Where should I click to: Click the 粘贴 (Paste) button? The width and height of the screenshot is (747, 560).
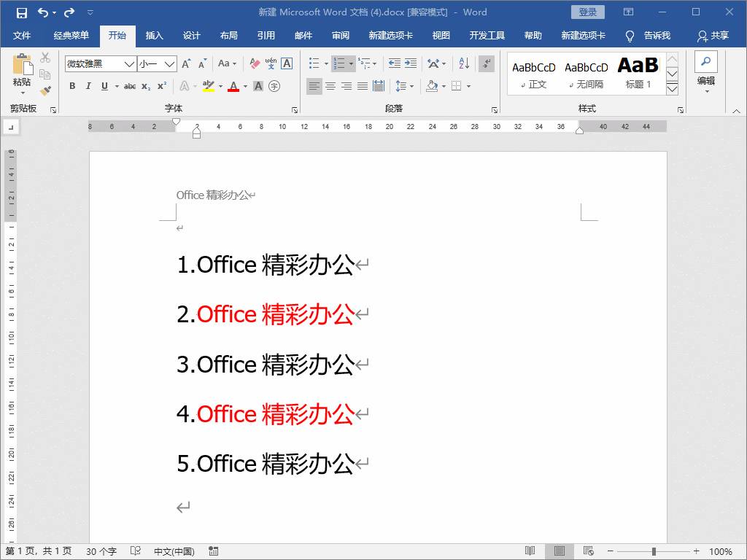click(22, 73)
